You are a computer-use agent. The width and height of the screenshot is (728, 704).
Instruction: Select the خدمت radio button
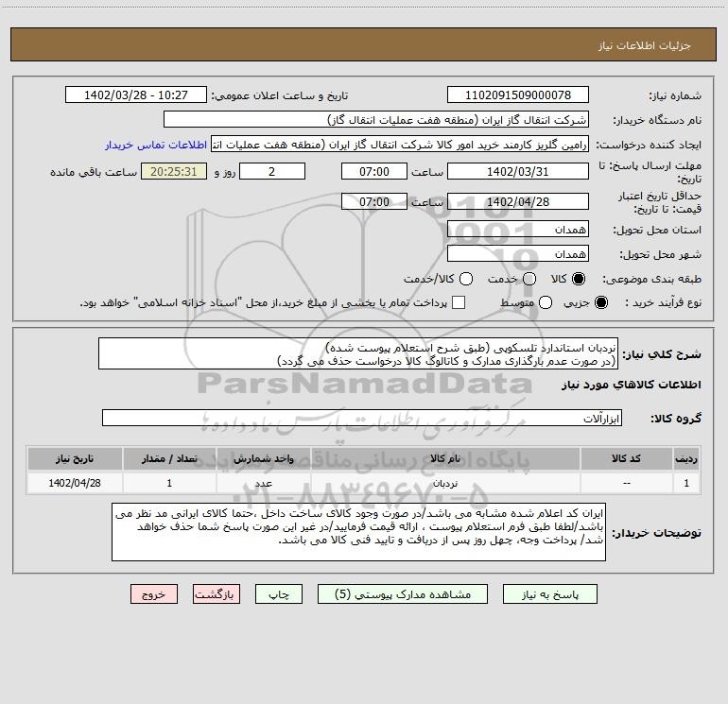(529, 279)
